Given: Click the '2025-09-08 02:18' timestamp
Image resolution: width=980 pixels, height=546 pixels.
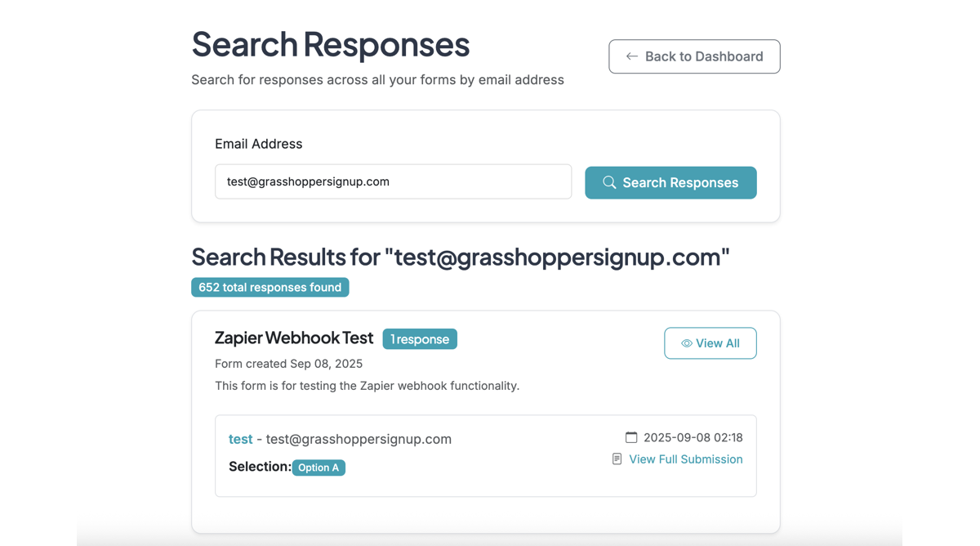Looking at the screenshot, I should [x=693, y=437].
